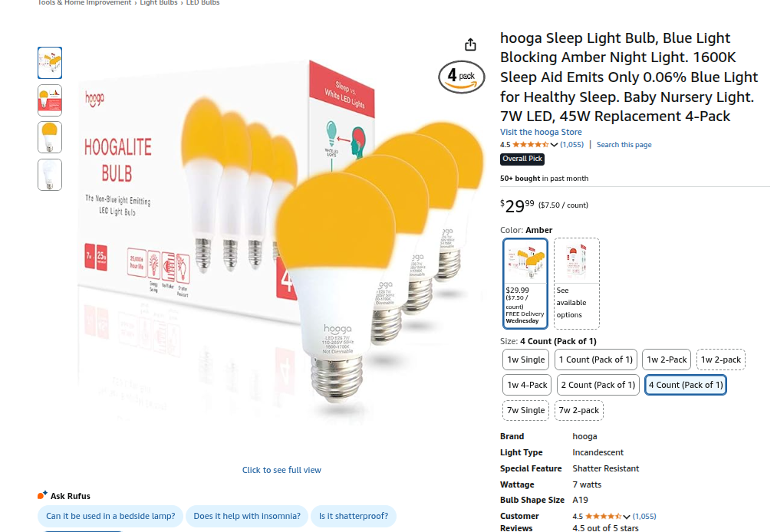The height and width of the screenshot is (532, 777).
Task: Open the LED Bulbs breadcrumb
Action: click(202, 3)
